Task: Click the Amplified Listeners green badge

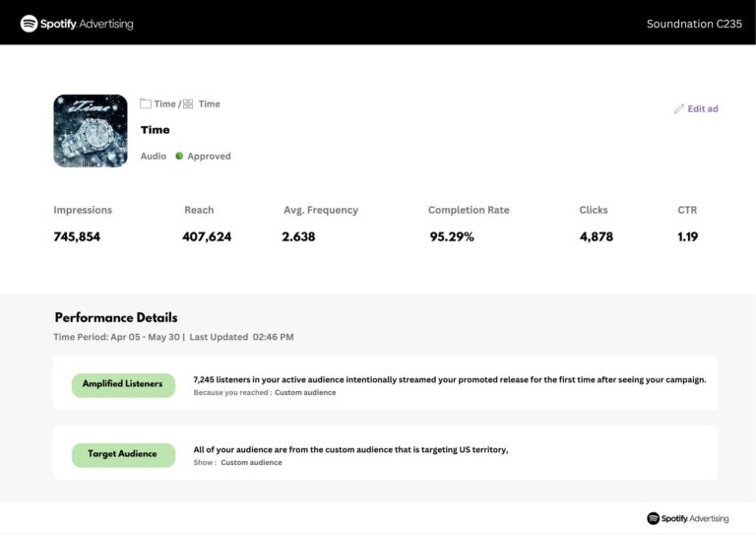Action: (x=123, y=384)
